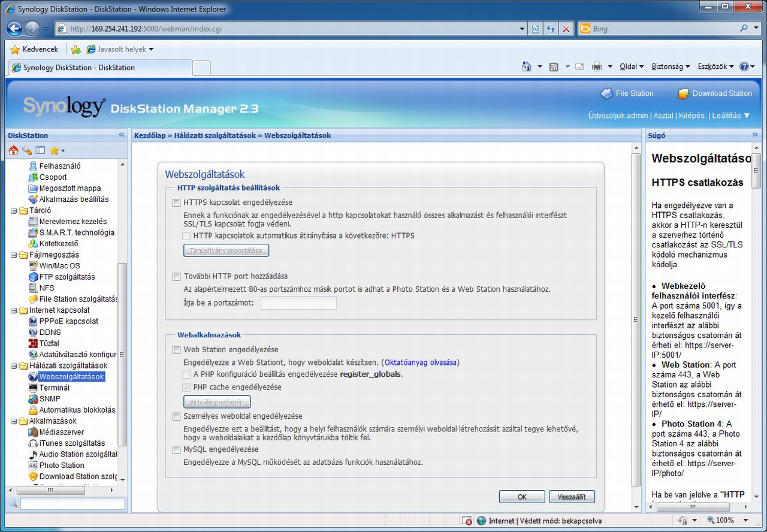Open the Biztonság menu in IE toolbar

click(x=670, y=66)
